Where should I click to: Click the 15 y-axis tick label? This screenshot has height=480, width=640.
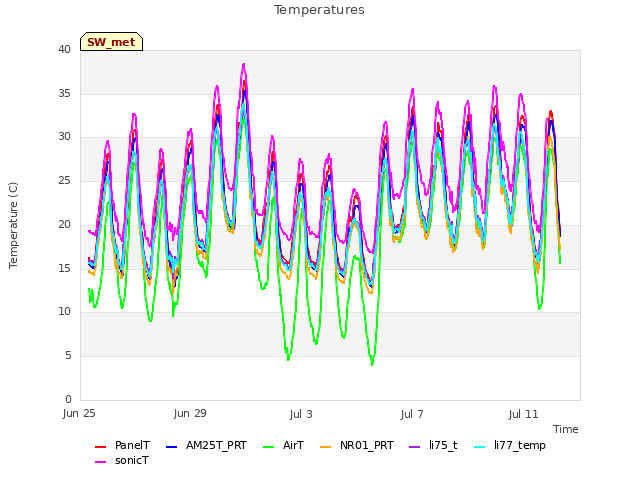64,268
